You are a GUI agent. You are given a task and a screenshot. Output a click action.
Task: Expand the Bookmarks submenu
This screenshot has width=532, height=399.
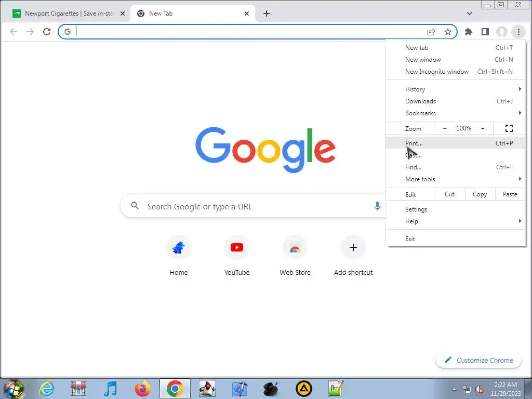455,113
